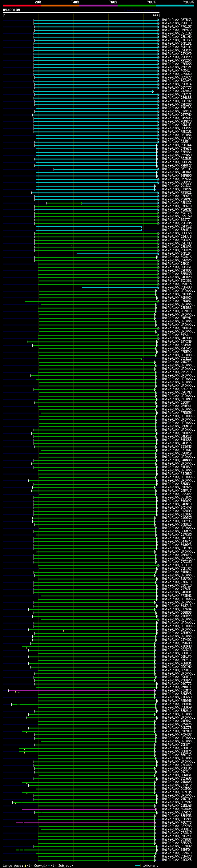Click hit label UniRef100_Q38JG7
Image resolution: width=197 pixels, height=868 pixels.
pos(177,139)
